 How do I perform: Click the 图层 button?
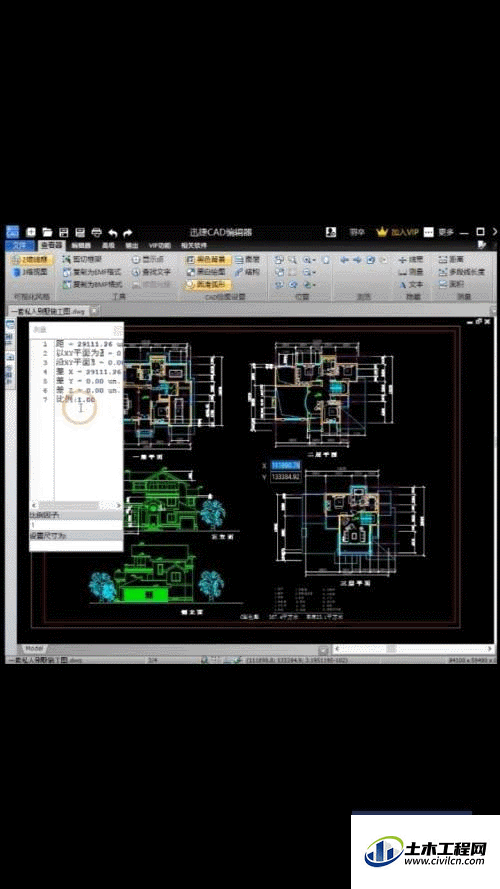(x=247, y=259)
